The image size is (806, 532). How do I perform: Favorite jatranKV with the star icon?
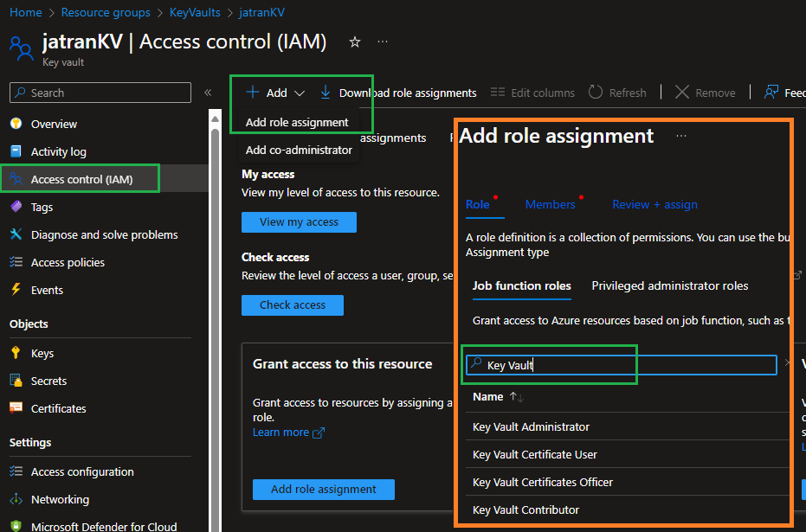[x=355, y=42]
